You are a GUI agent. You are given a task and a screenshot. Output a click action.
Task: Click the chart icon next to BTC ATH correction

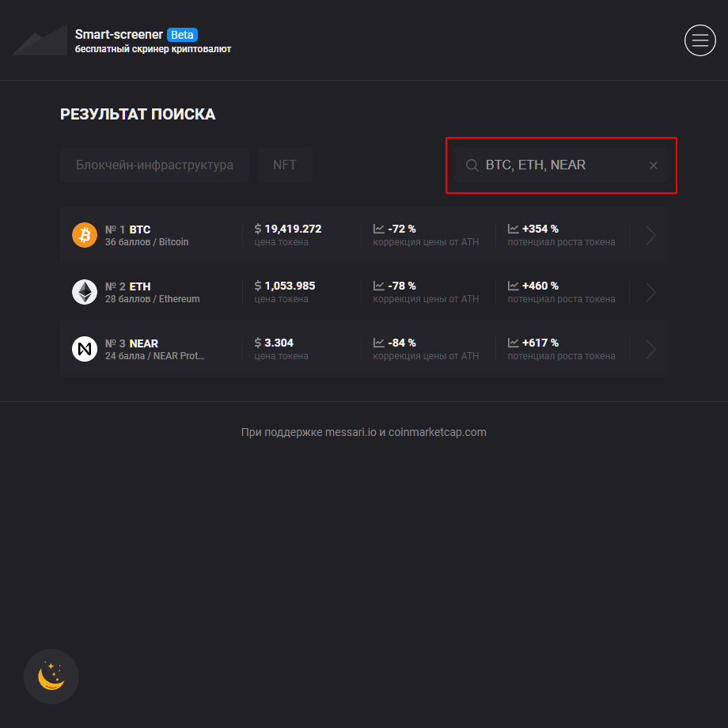point(379,228)
